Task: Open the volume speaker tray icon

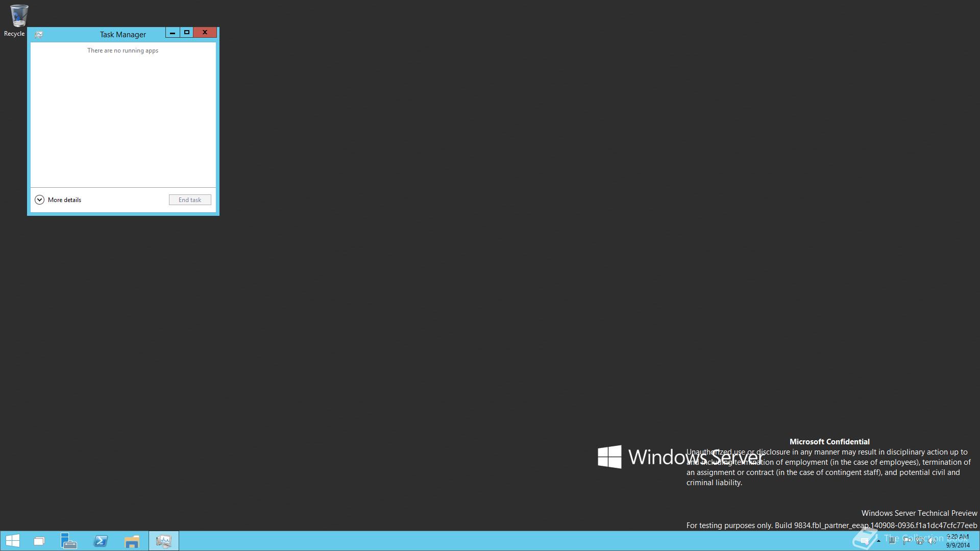Action: [932, 540]
